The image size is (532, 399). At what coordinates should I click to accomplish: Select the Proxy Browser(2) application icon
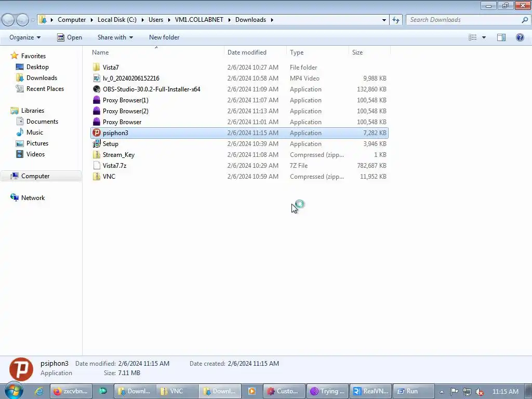coord(96,111)
